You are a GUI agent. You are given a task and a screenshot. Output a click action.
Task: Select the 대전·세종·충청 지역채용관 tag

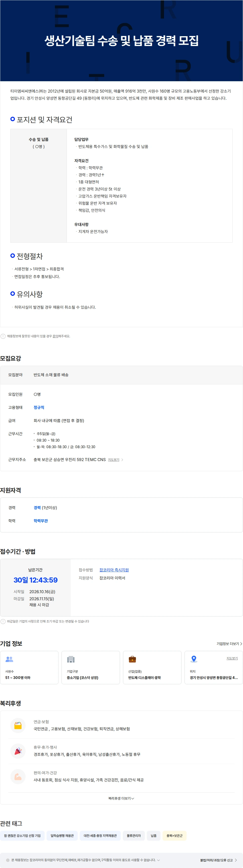pos(100,836)
